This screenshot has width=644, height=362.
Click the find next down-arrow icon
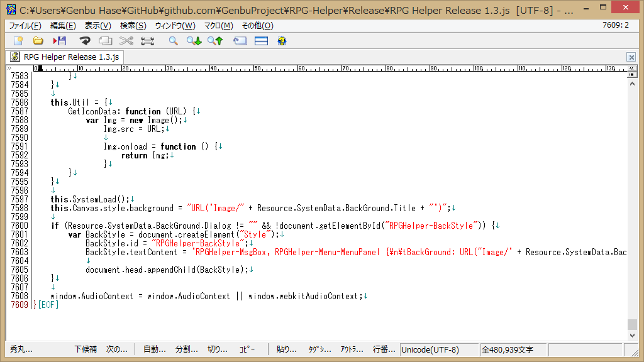pyautogui.click(x=194, y=41)
